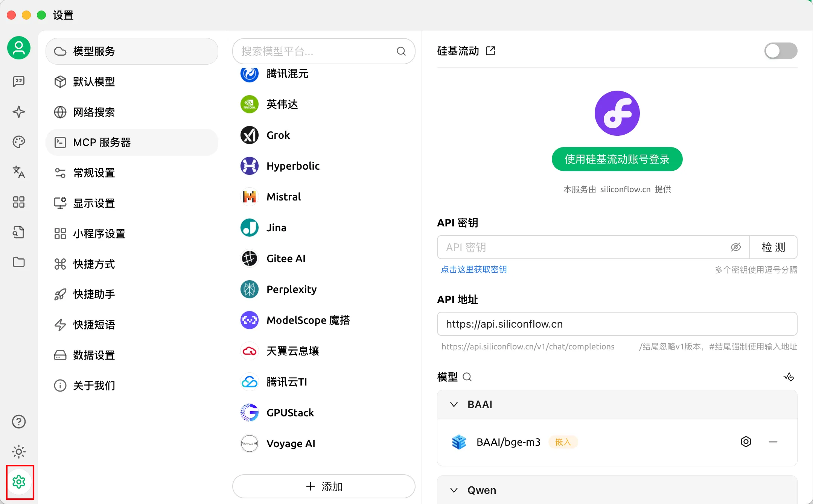
Task: Select the 数据设置 settings menu
Action: [94, 355]
